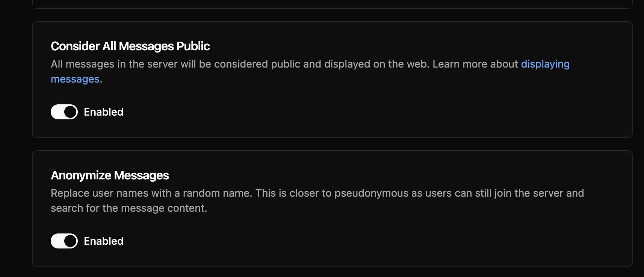
Task: Click the Enabled label under Consider All Messages Public
Action: pyautogui.click(x=103, y=112)
